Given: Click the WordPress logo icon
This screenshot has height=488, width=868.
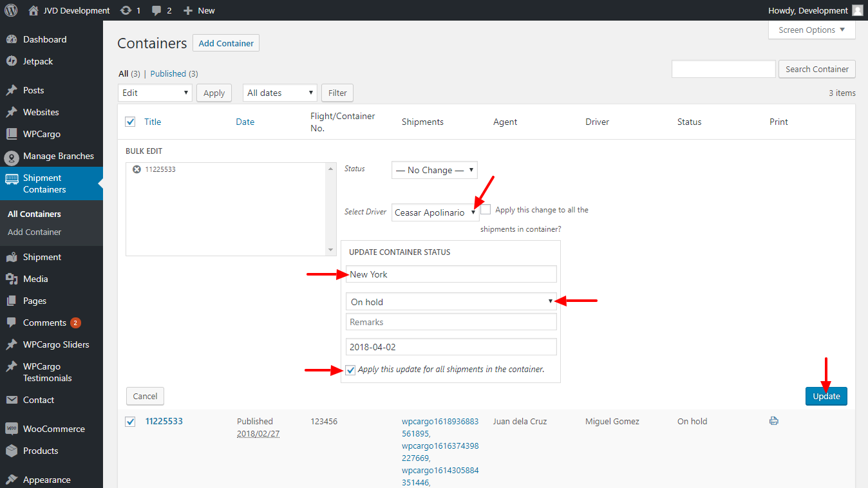Looking at the screenshot, I should [11, 10].
